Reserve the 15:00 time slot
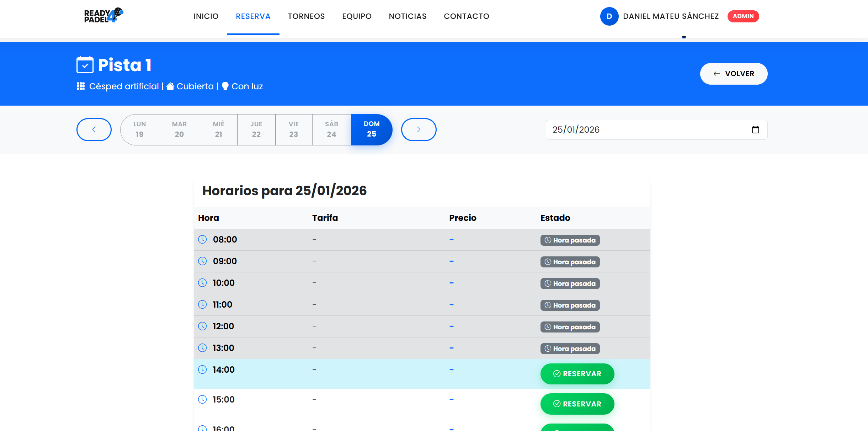 tap(577, 404)
